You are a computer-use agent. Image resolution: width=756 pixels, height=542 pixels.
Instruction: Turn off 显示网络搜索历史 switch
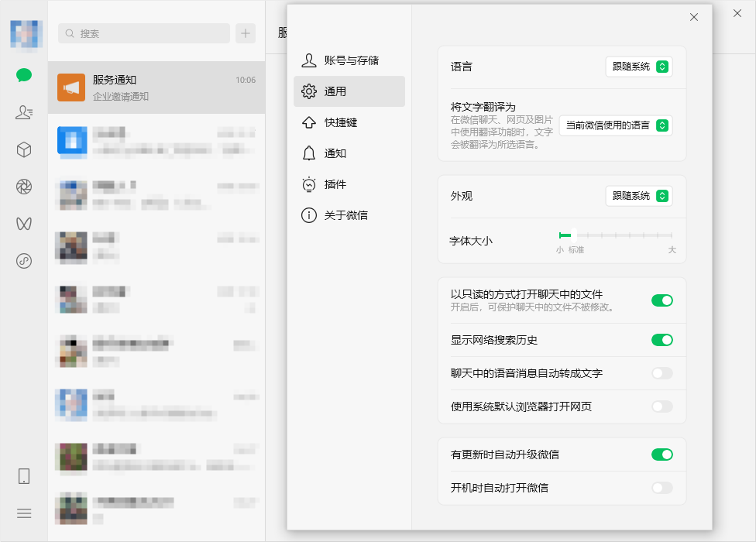pyautogui.click(x=662, y=340)
